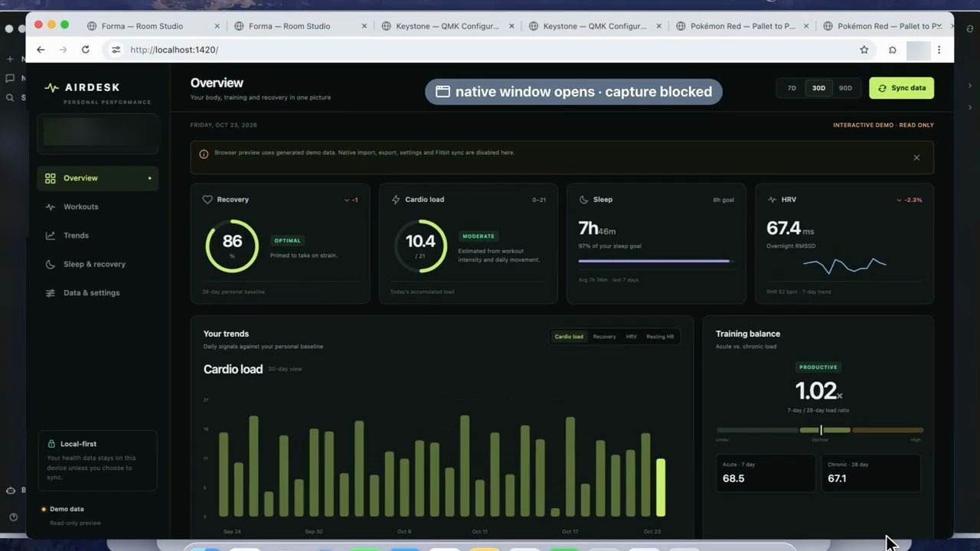This screenshot has width=980, height=551.
Task: Click the moon icon beside Sleep & recovery
Action: tap(51, 264)
